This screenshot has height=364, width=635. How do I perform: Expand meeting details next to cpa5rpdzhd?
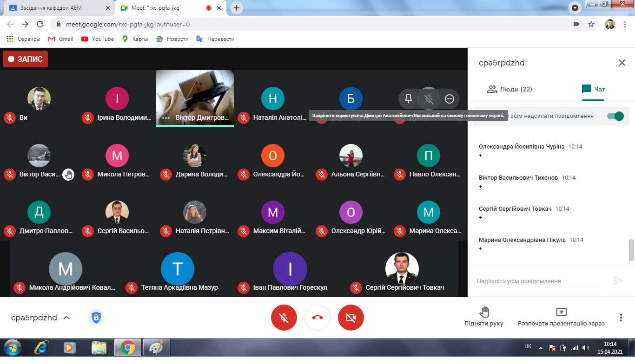pos(66,318)
